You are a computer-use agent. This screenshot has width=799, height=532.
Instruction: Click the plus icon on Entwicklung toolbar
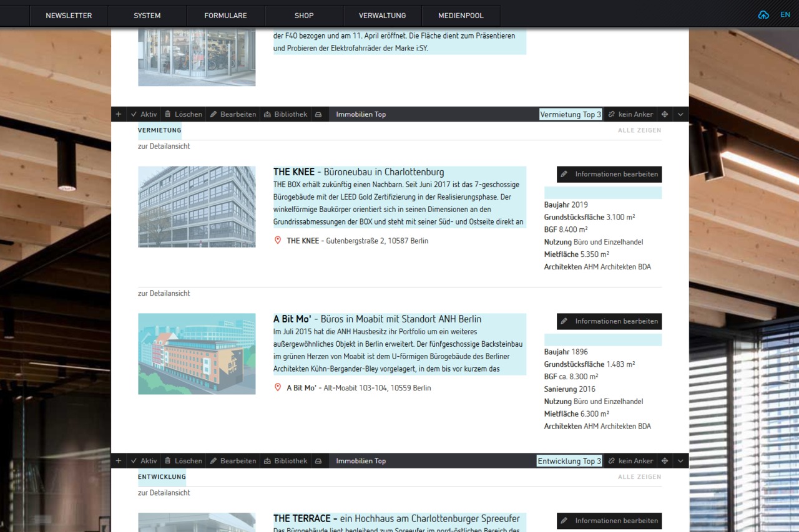[x=118, y=461]
